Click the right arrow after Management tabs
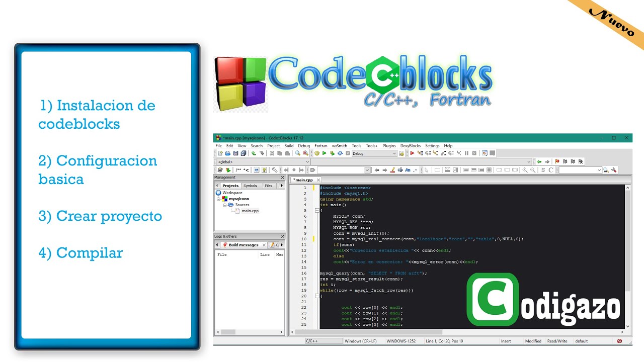 pyautogui.click(x=282, y=186)
